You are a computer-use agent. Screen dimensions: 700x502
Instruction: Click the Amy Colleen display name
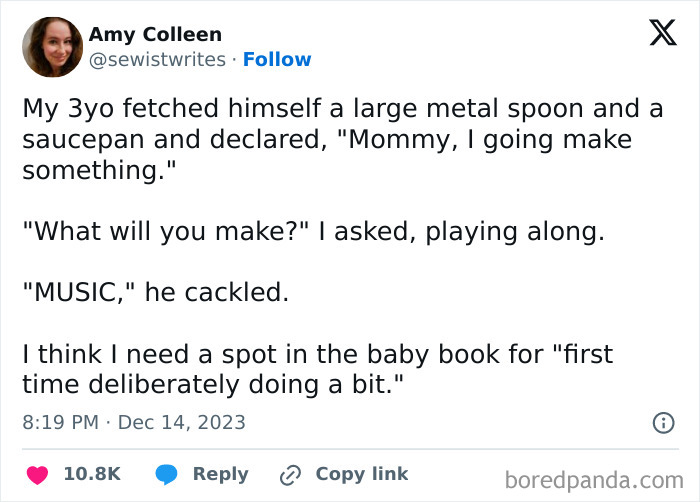[155, 35]
